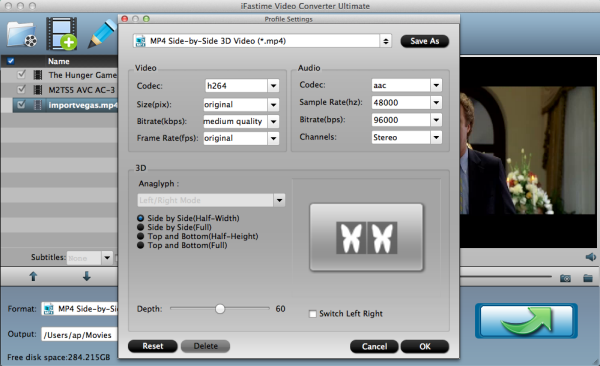Select Side by Side(Half-Width) radio option
600x366 pixels.
coord(140,218)
